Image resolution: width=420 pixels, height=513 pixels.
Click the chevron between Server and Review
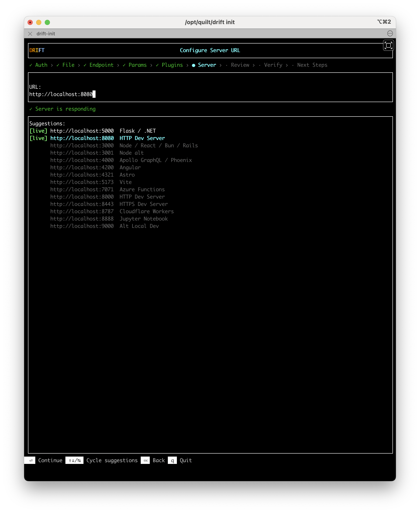[x=221, y=65]
